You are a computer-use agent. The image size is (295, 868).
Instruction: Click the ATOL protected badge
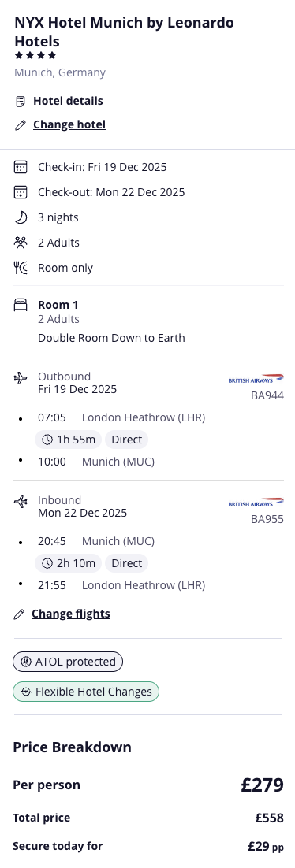tap(68, 662)
